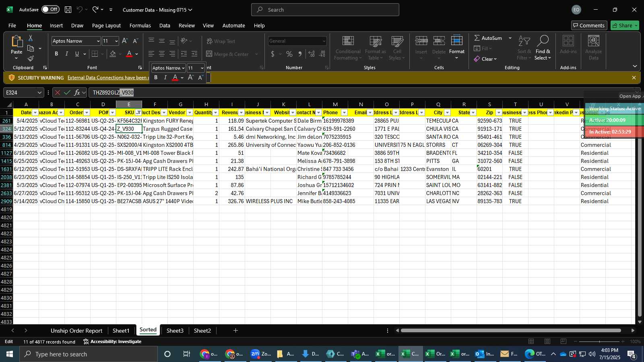Open the Date column filter dropdown
Viewport: 644px width, 362px height.
coord(35,113)
